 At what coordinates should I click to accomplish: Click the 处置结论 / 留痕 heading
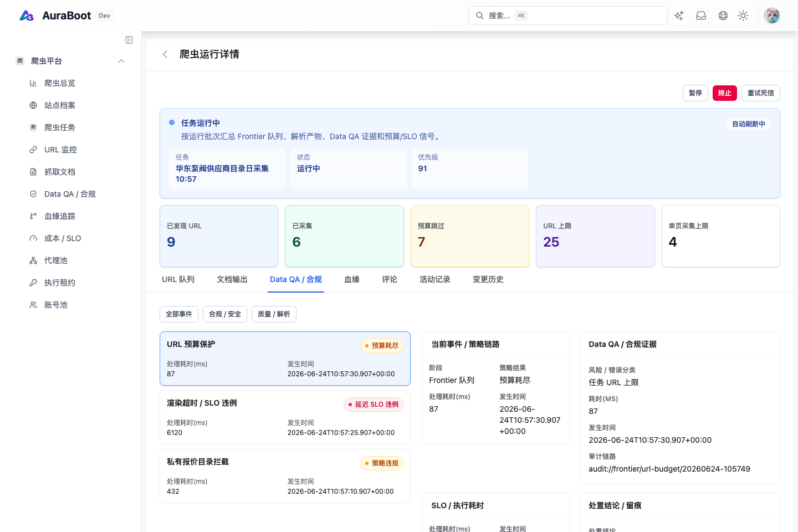click(x=615, y=505)
